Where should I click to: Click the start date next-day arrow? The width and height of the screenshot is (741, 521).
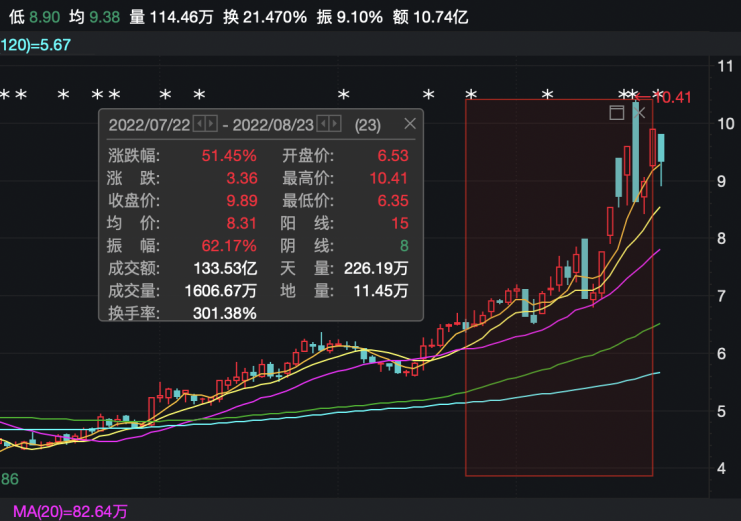211,124
